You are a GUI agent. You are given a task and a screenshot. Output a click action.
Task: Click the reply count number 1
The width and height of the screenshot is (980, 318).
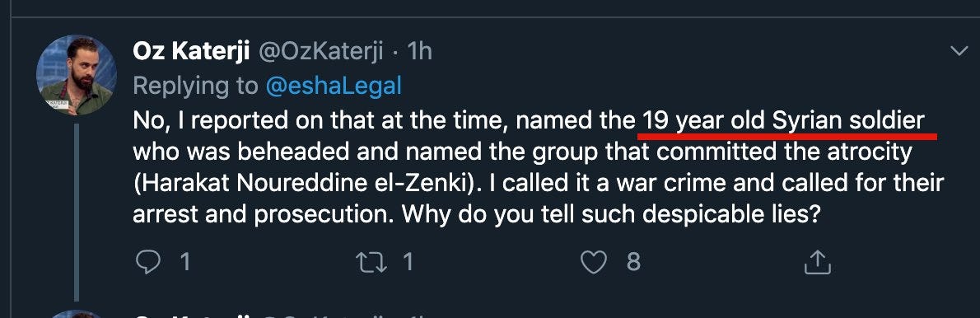184,263
